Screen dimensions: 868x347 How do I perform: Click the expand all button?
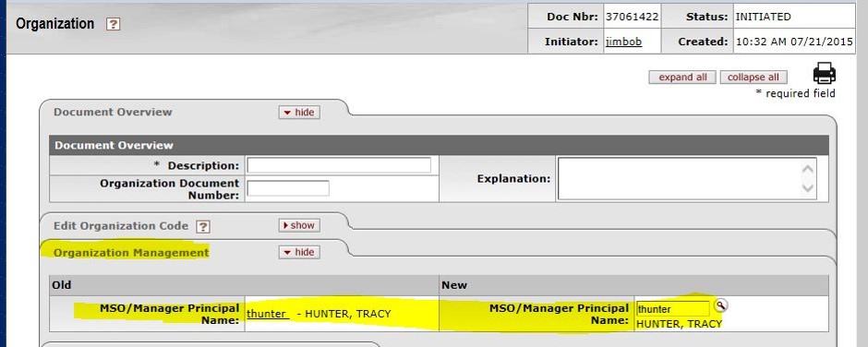[682, 78]
